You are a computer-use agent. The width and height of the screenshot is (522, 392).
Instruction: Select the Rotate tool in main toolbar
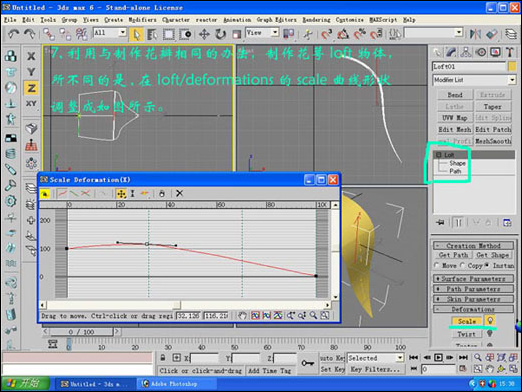coord(220,34)
